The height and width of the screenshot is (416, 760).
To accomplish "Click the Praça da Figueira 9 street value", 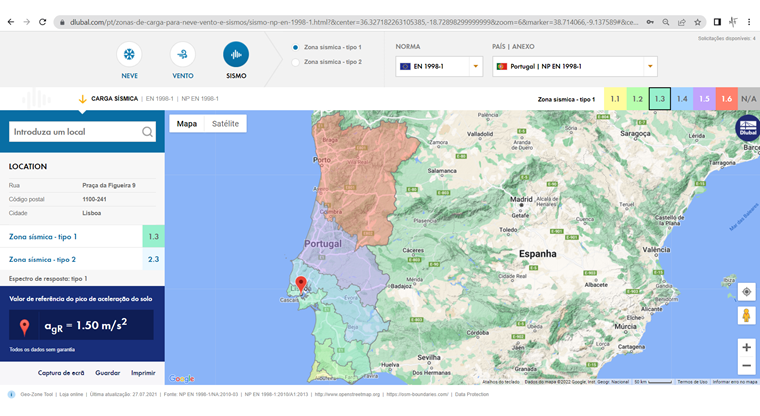I will click(x=109, y=185).
